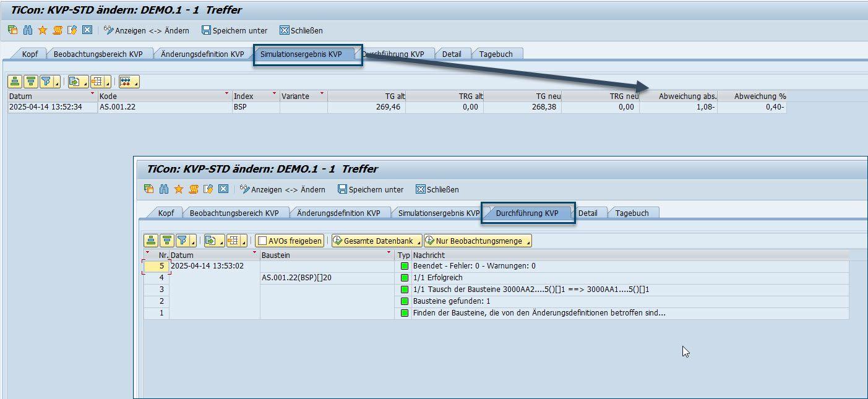Click green status square in row 5
868x399 pixels.
tap(405, 266)
